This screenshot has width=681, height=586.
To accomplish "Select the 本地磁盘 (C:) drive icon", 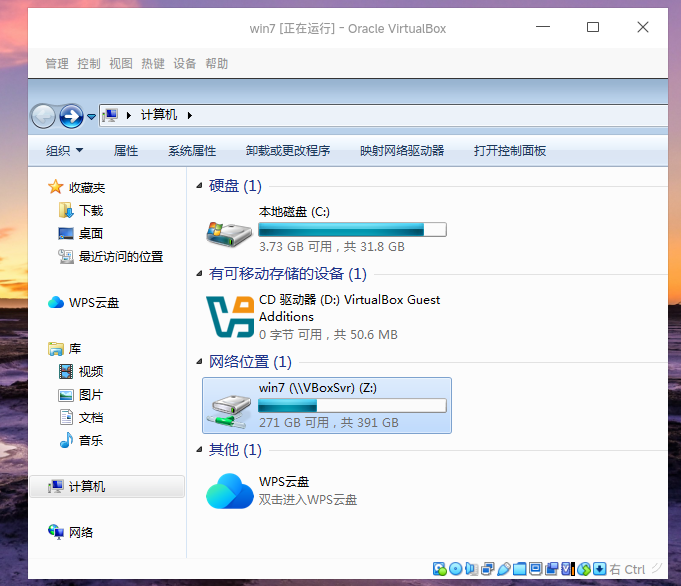I will [229, 233].
